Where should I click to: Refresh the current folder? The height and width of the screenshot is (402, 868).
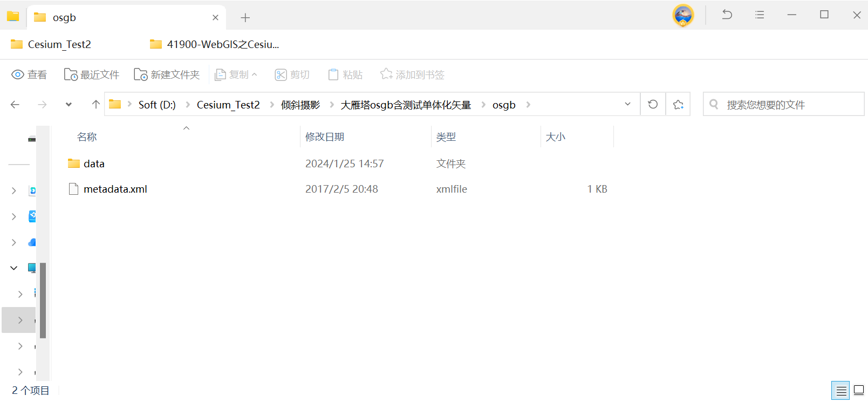[x=653, y=104]
